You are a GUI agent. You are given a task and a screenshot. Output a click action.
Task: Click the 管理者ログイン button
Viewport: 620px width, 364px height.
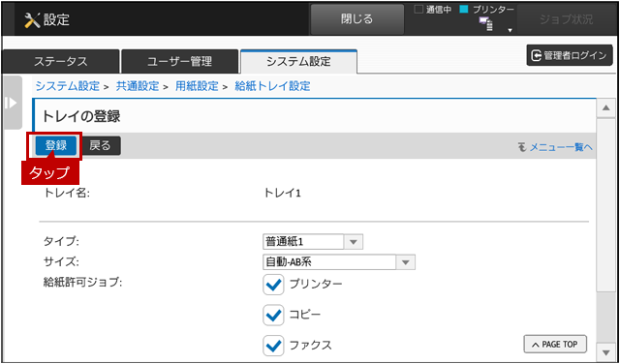pyautogui.click(x=570, y=56)
